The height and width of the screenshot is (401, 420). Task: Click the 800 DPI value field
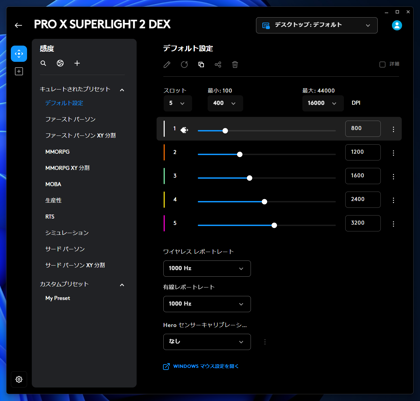363,128
